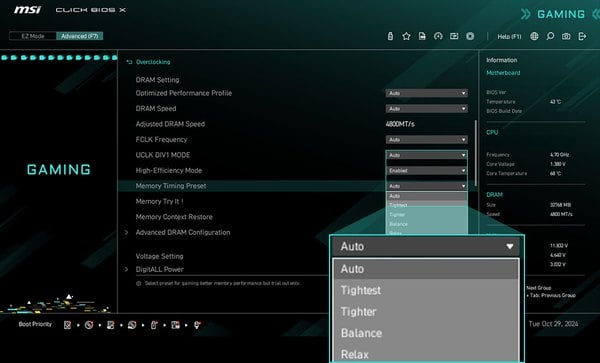Viewport: 600px width, 363px height.
Task: Click the arrow in the magnified Auto dropdown header
Action: pyautogui.click(x=510, y=246)
